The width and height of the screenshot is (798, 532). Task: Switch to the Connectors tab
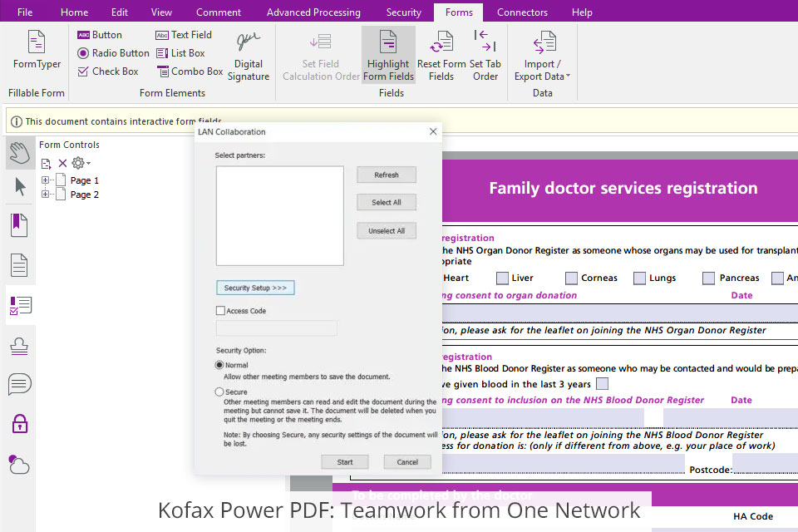[x=522, y=12]
